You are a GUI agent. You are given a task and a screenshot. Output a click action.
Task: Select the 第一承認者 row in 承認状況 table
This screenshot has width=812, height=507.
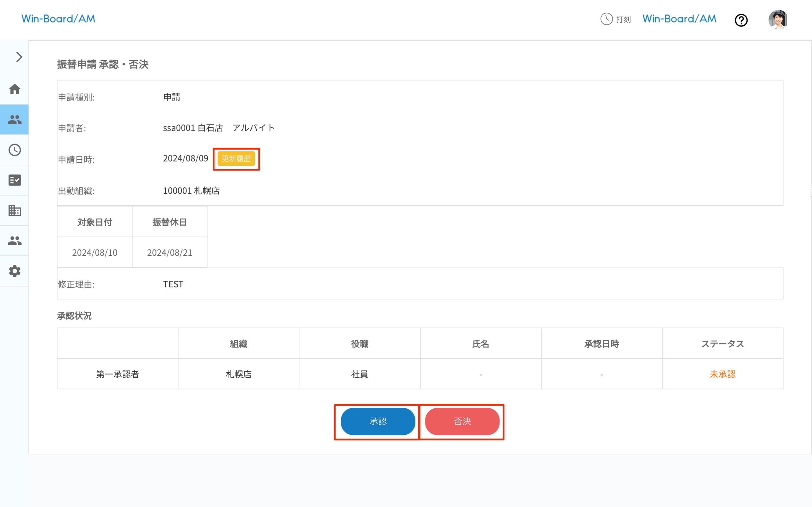point(118,374)
